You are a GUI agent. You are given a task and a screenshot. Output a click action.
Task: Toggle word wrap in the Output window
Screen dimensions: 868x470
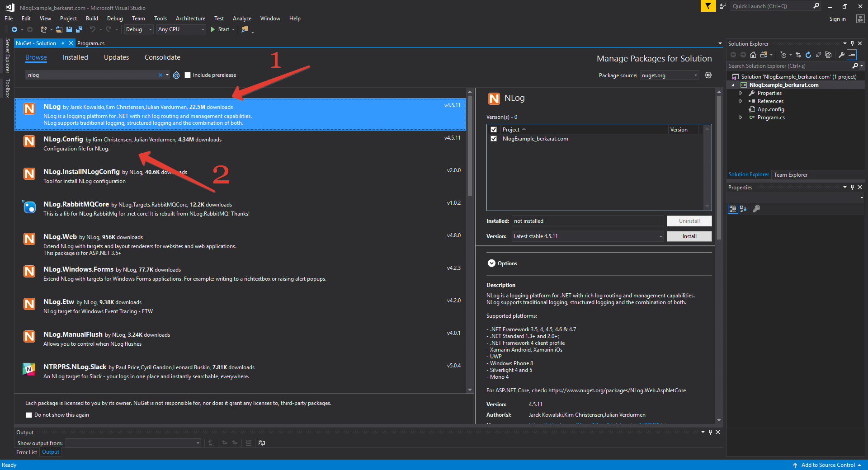262,443
